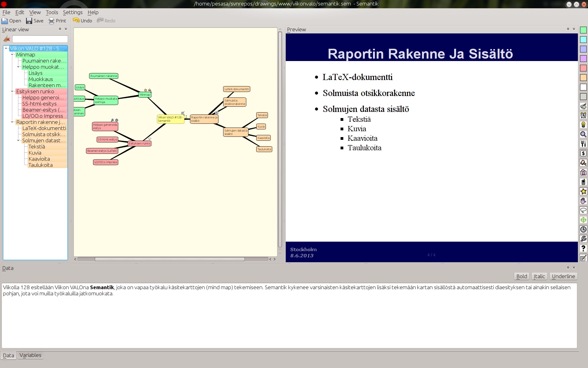
Task: Pick the red color swatch
Action: coord(583,68)
